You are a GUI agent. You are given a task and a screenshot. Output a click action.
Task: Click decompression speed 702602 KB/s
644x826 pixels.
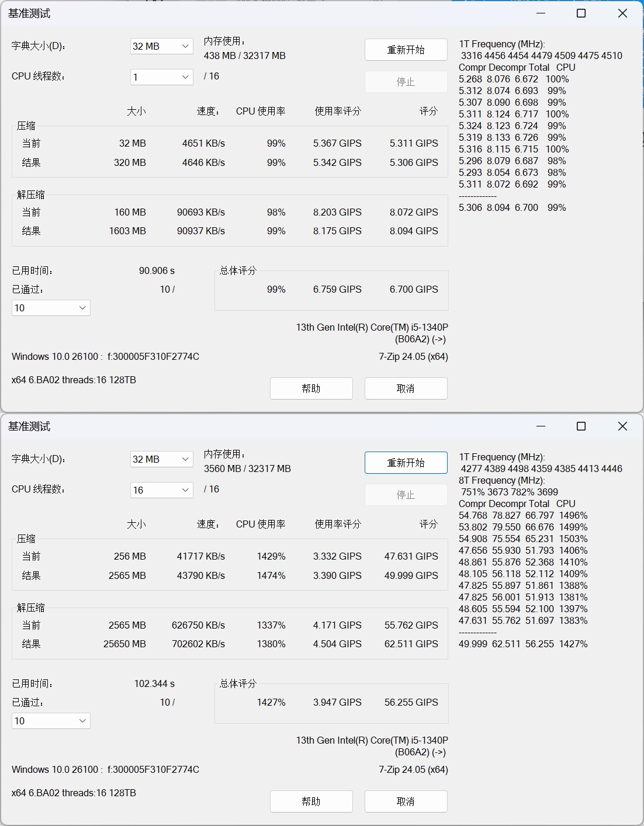[199, 644]
